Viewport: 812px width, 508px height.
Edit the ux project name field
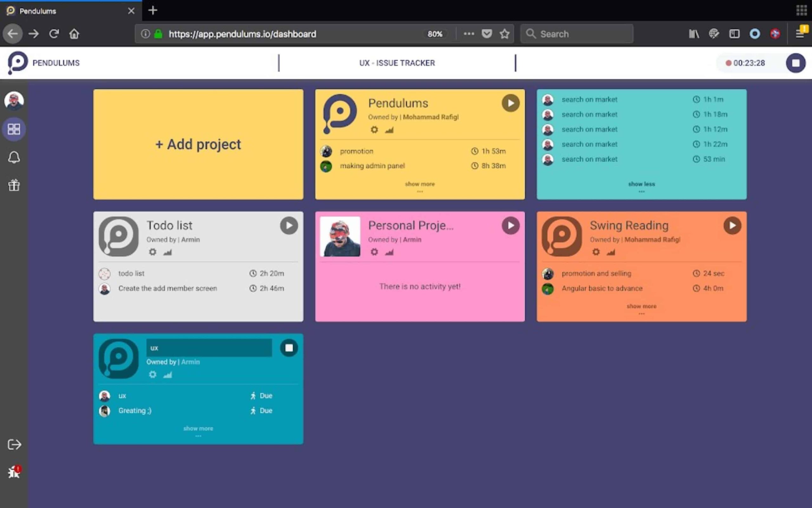[209, 348]
